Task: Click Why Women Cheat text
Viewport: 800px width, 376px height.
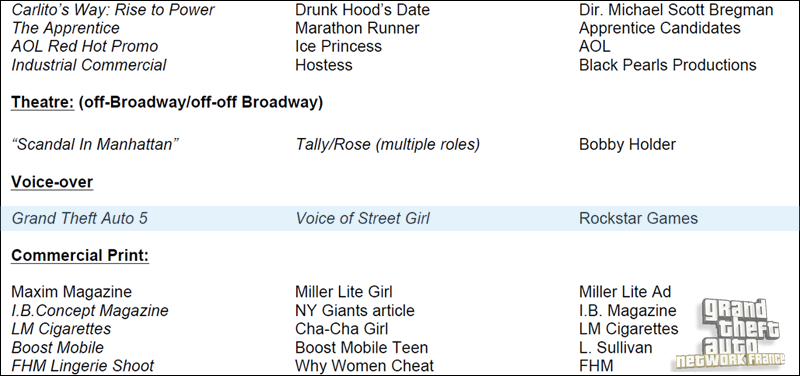Action: [364, 366]
